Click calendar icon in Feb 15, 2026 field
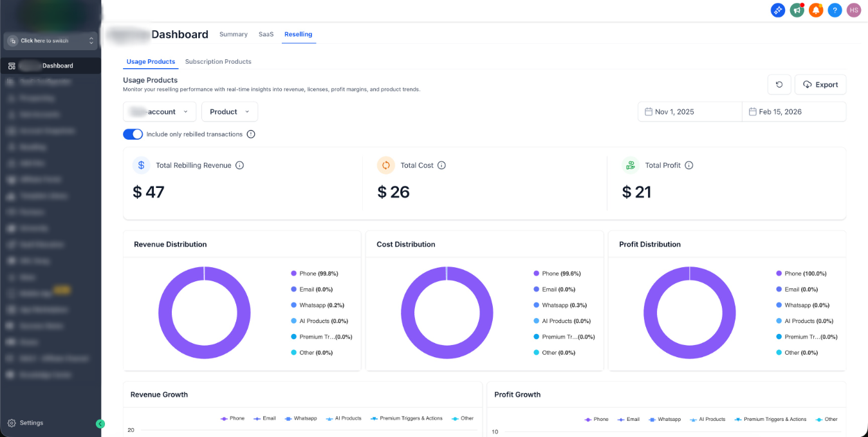 (x=753, y=112)
